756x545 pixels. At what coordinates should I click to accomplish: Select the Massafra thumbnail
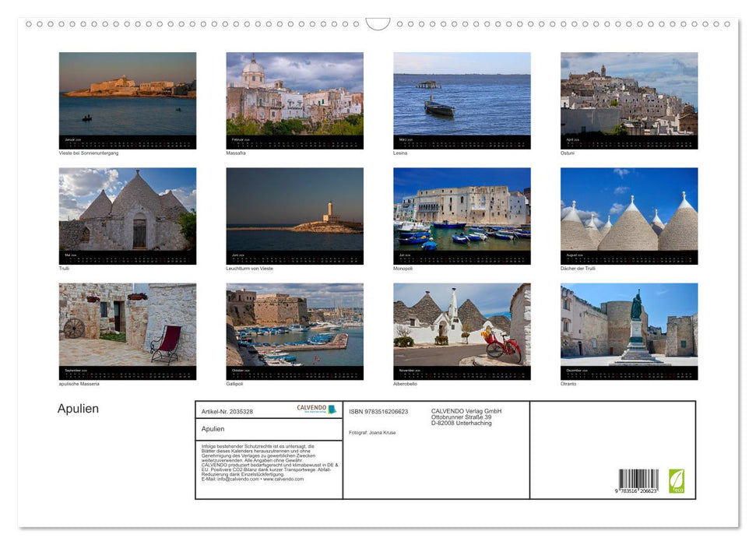coord(294,94)
